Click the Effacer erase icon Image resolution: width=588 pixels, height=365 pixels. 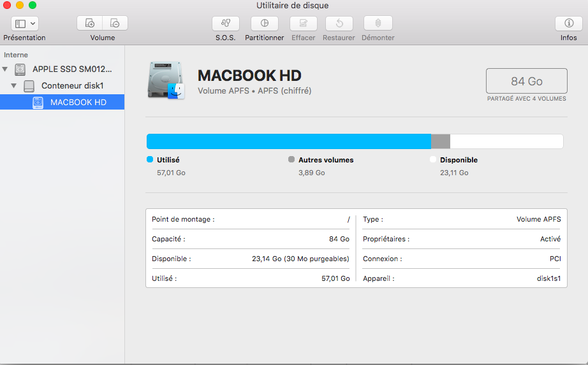coord(304,23)
